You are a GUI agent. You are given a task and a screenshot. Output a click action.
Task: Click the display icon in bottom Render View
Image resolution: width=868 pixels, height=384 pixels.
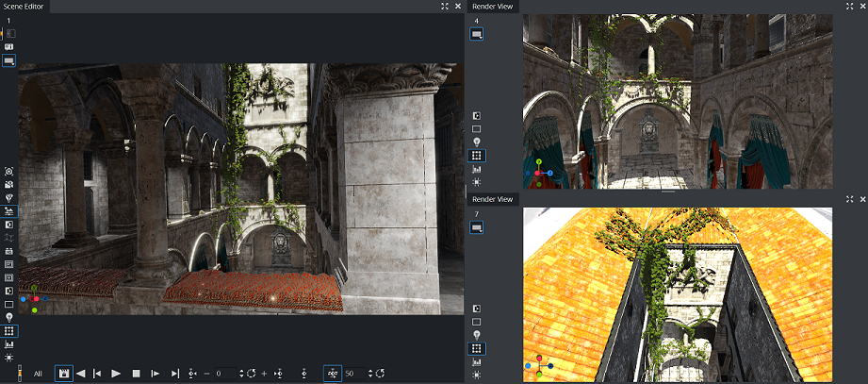[x=477, y=226]
